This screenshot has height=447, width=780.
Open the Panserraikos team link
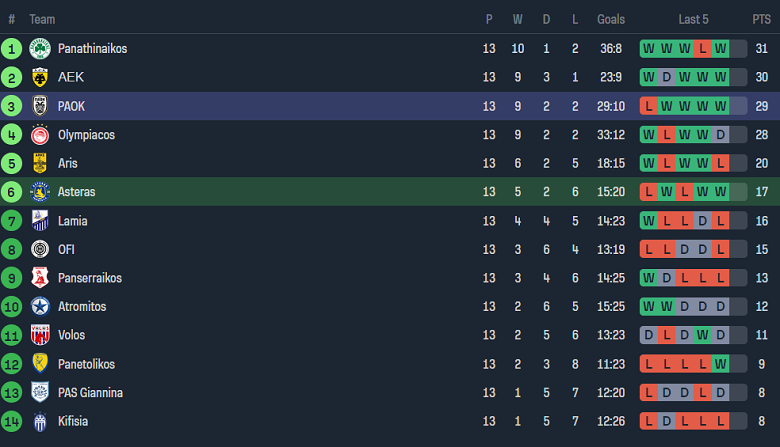[x=89, y=278]
